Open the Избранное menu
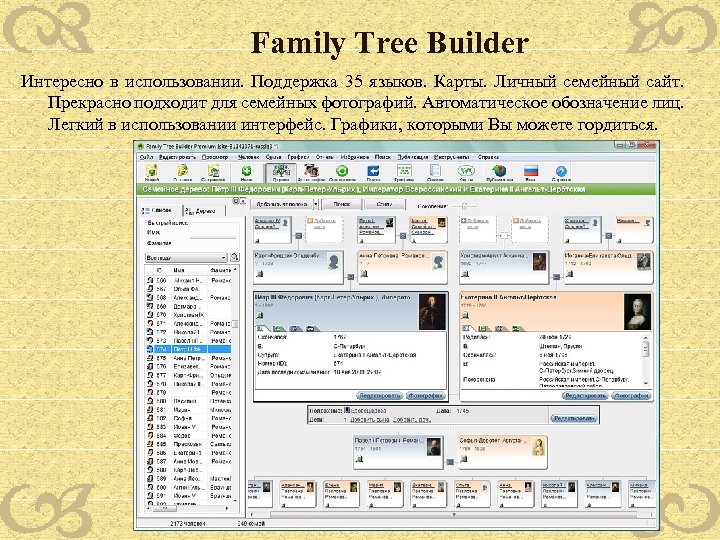 point(355,157)
